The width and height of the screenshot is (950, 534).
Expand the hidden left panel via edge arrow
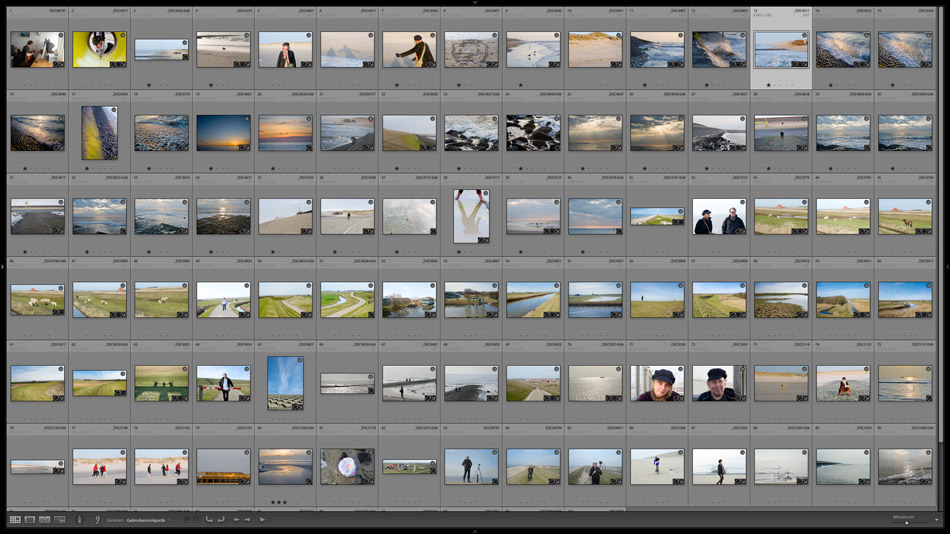click(2, 267)
